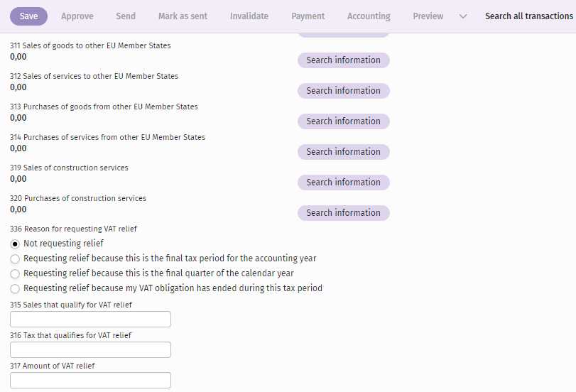Click Search all transactions
The height and width of the screenshot is (392, 576).
(529, 16)
